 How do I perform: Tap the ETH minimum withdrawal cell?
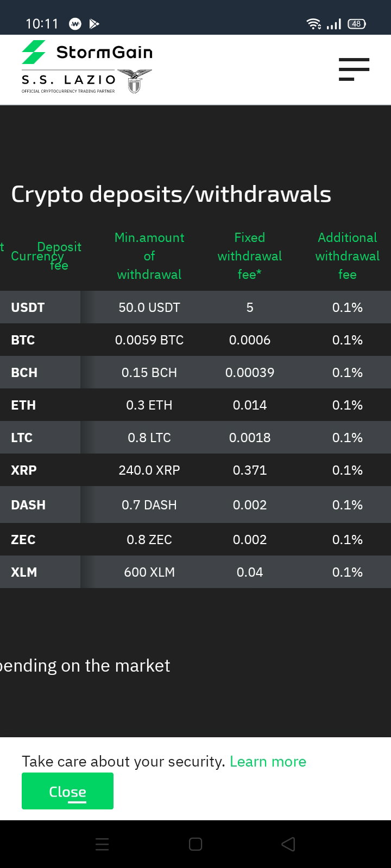tap(149, 405)
